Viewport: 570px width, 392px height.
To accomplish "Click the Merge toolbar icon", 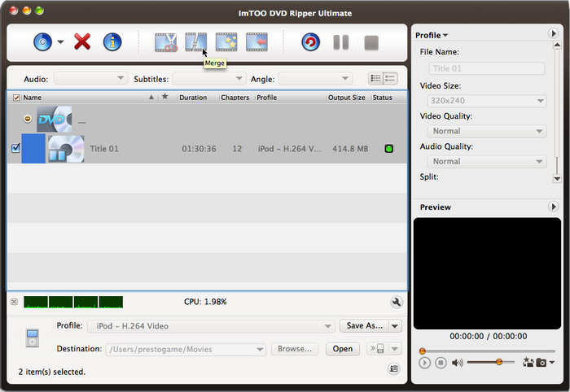I will click(x=196, y=42).
